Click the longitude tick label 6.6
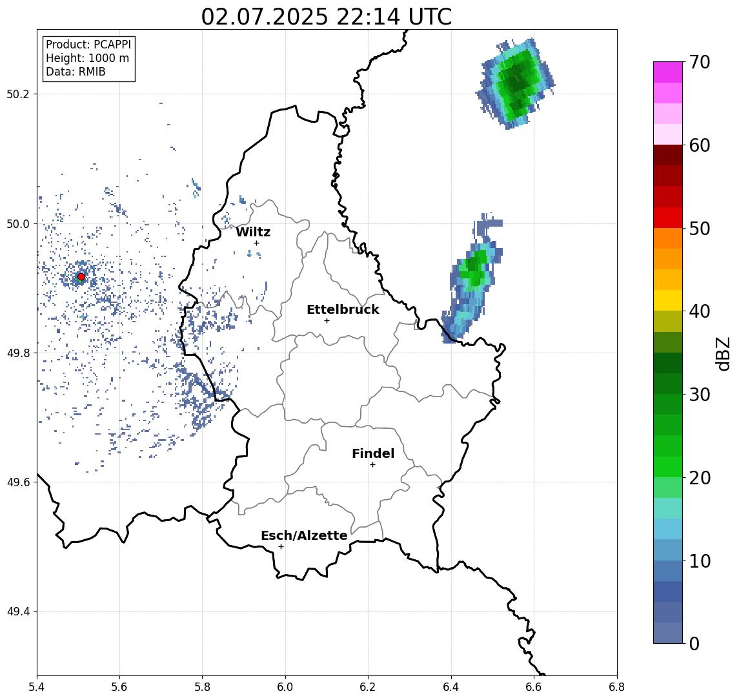739x700 pixels. tap(534, 687)
